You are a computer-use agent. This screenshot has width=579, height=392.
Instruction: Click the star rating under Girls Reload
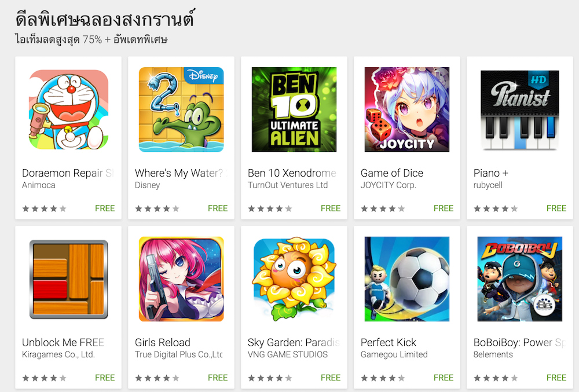157,378
